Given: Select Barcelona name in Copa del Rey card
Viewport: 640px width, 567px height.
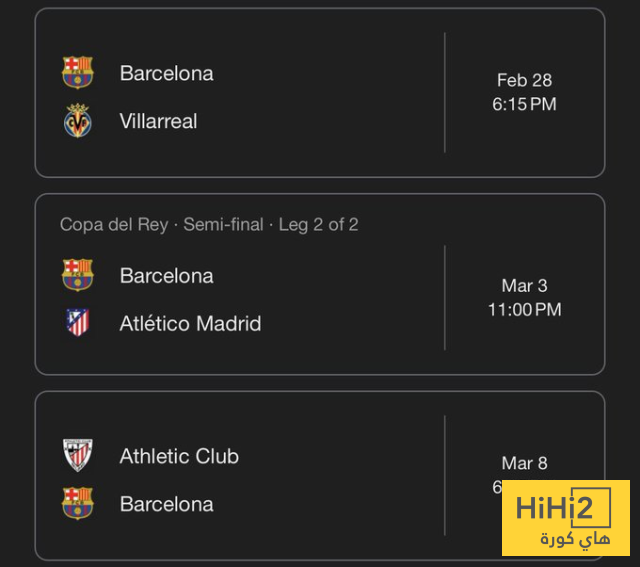Looking at the screenshot, I should tap(166, 275).
